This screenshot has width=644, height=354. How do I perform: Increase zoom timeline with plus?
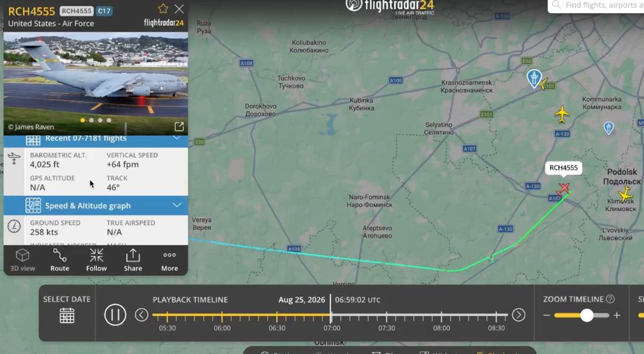[617, 315]
